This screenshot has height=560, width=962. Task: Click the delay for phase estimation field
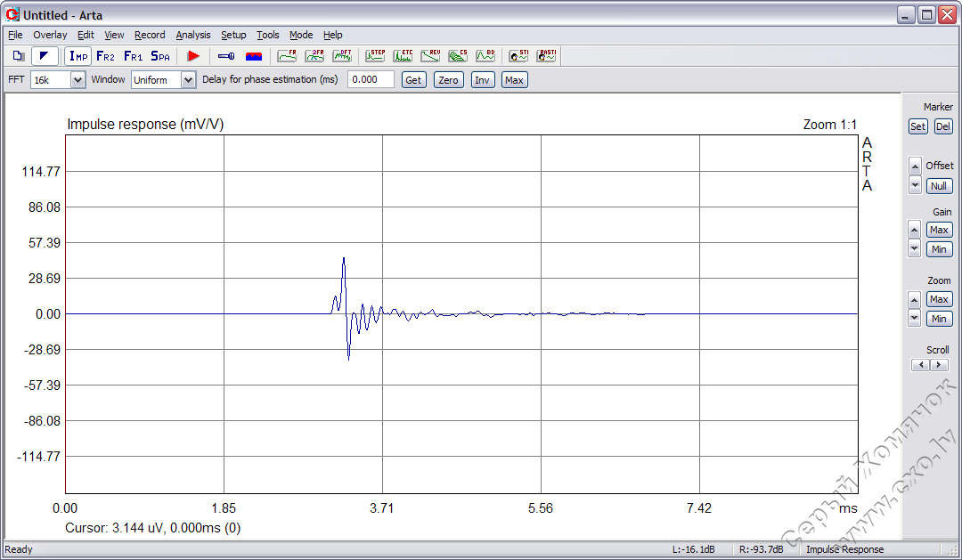click(x=371, y=80)
